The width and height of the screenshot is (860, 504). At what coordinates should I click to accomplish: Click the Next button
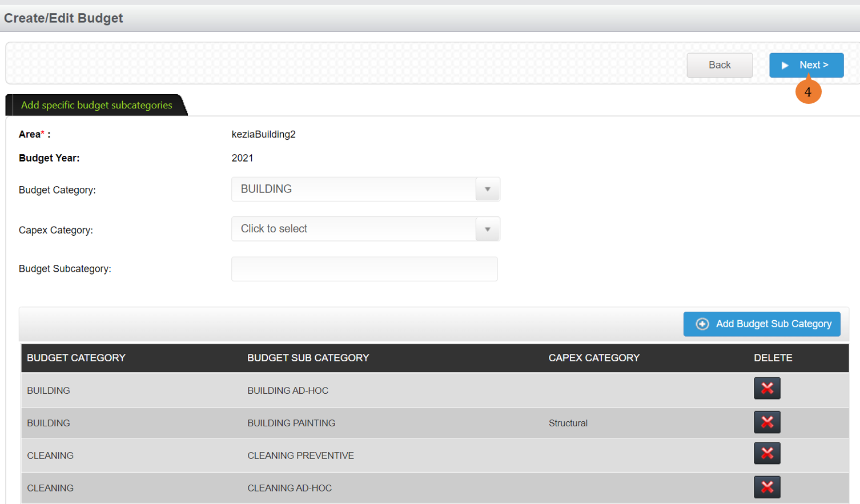coord(806,65)
